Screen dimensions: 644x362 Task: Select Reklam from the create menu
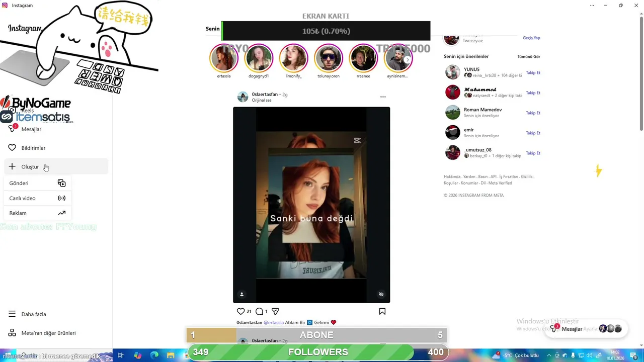pyautogui.click(x=37, y=213)
